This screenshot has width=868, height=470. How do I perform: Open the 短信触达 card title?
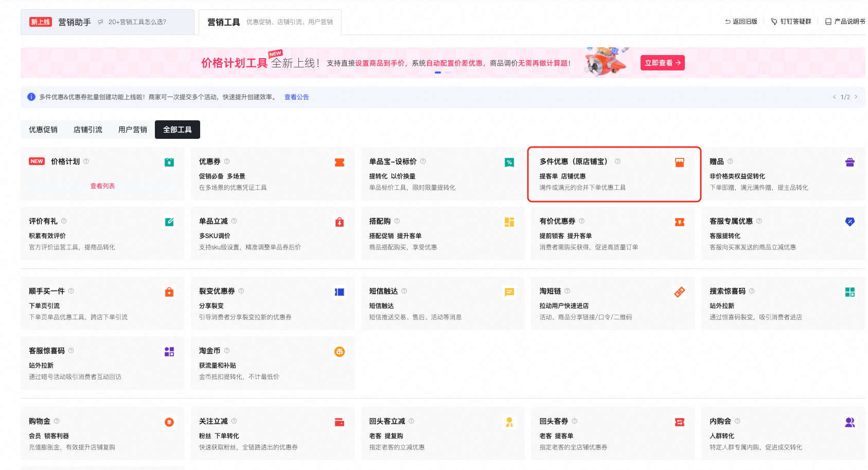pyautogui.click(x=383, y=291)
